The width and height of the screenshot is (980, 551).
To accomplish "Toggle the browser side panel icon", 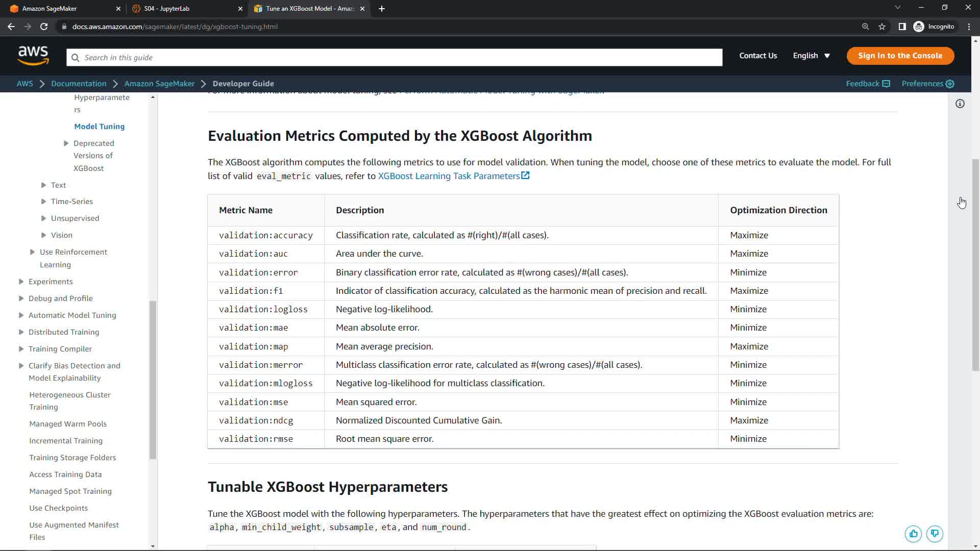I will pos(902,27).
